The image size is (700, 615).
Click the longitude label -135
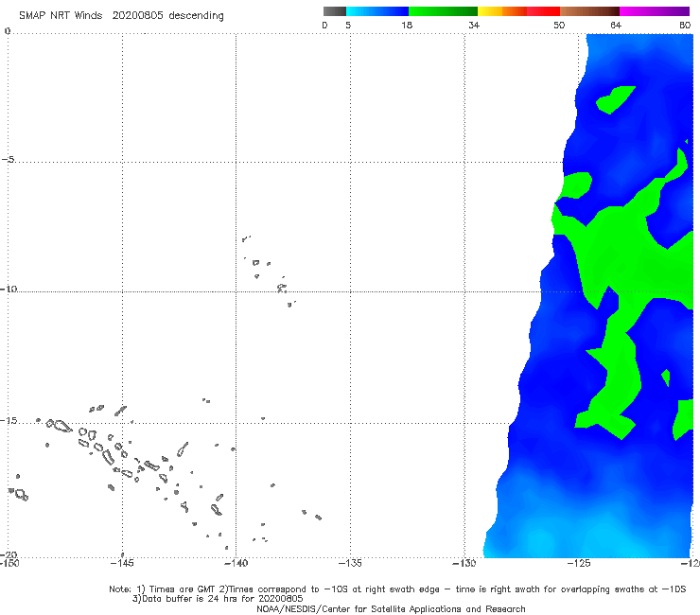coord(350,564)
